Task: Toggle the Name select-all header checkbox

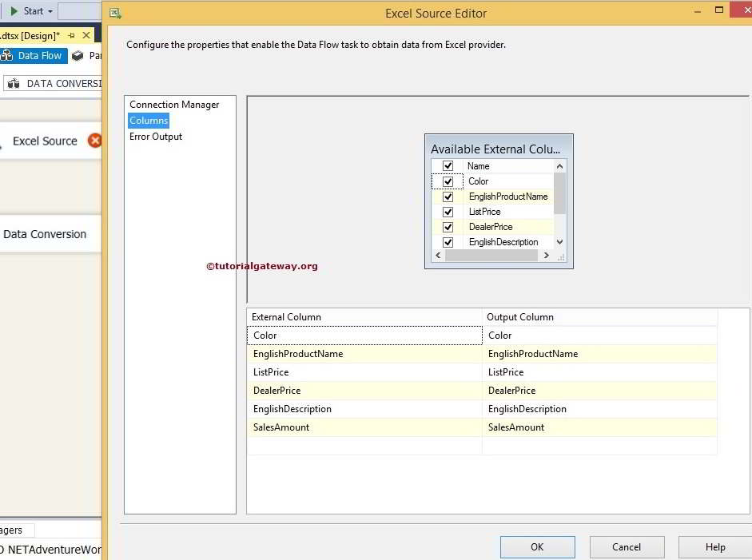Action: (448, 166)
